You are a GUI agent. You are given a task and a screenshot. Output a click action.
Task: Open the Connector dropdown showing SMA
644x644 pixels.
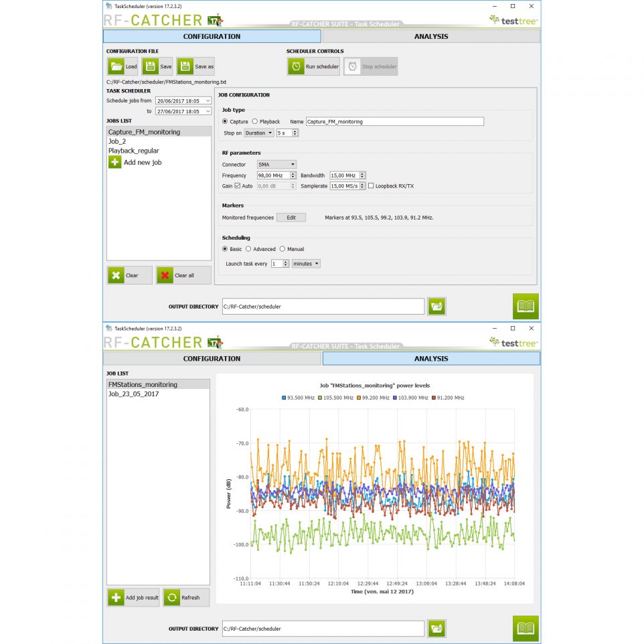276,164
